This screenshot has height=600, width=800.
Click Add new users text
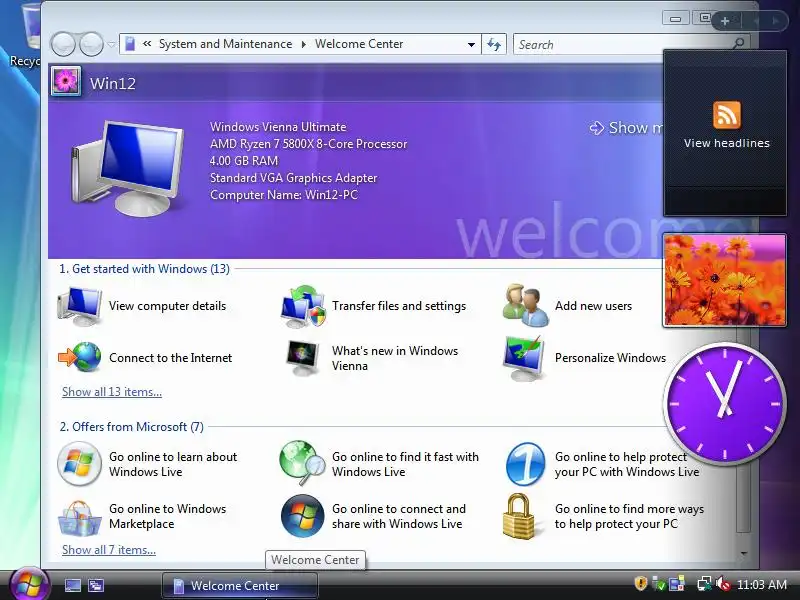coord(593,306)
